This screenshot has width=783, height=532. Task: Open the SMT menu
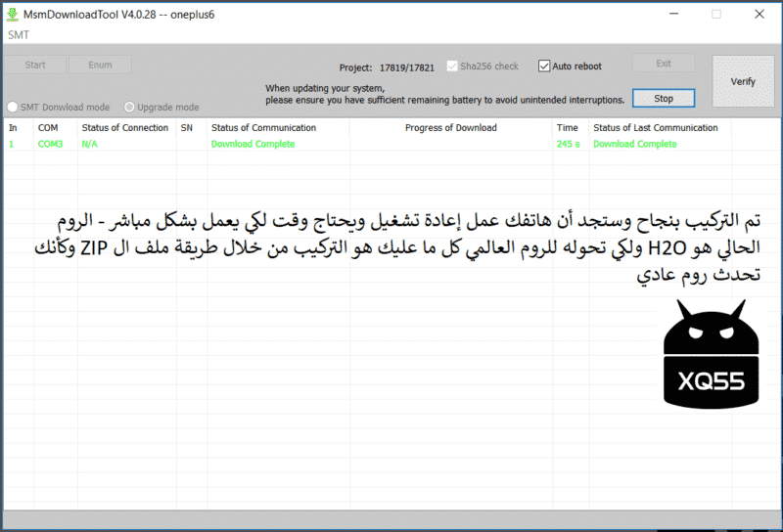click(x=19, y=34)
